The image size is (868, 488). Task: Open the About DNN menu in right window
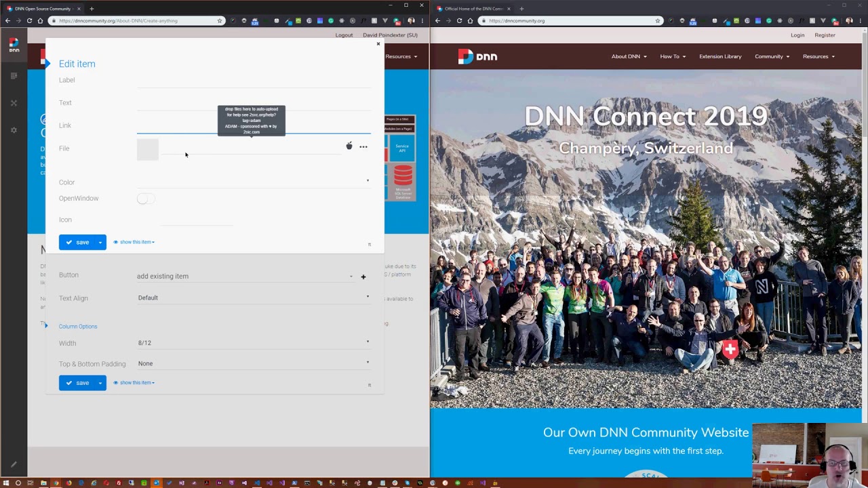point(629,56)
